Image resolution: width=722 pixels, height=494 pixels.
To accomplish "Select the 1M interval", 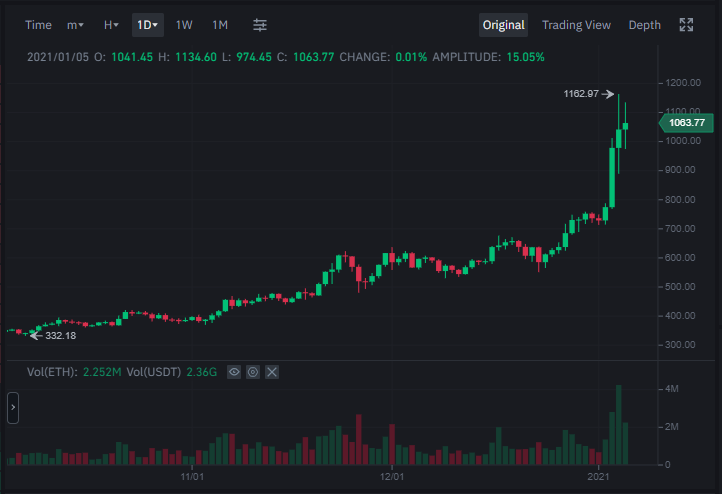I will pyautogui.click(x=220, y=25).
